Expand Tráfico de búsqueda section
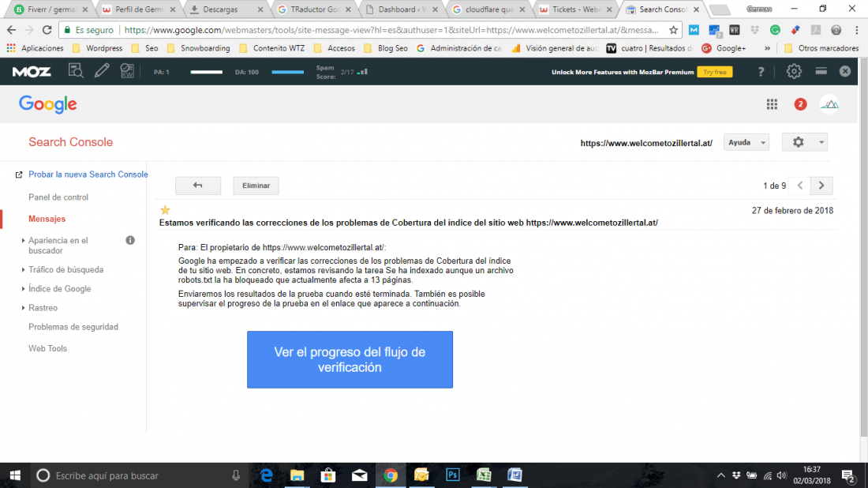 pyautogui.click(x=65, y=270)
